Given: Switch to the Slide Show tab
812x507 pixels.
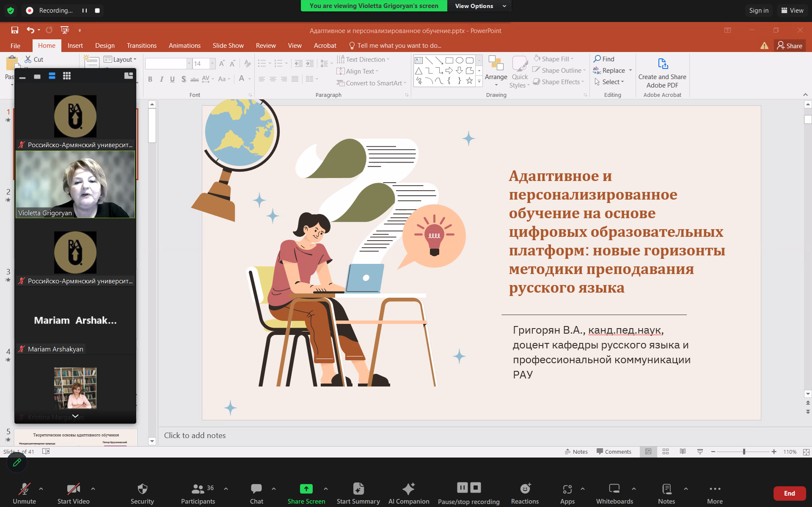Looking at the screenshot, I should (228, 46).
